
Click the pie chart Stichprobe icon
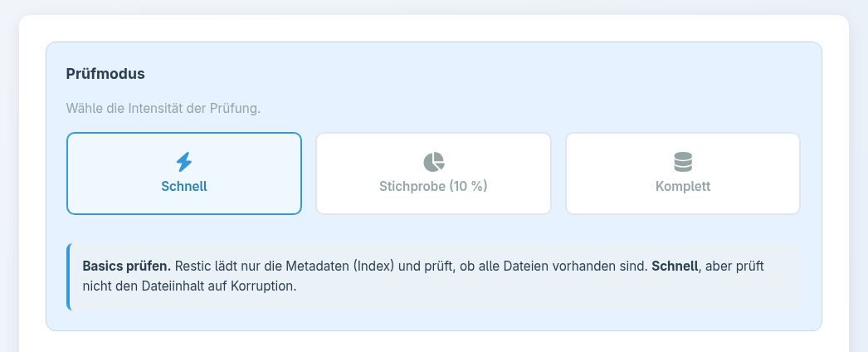tap(433, 161)
